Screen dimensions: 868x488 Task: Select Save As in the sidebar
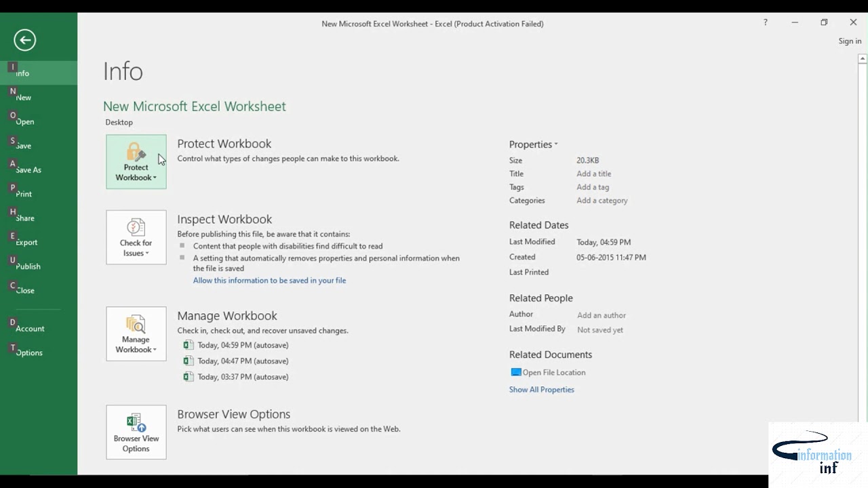(x=39, y=170)
